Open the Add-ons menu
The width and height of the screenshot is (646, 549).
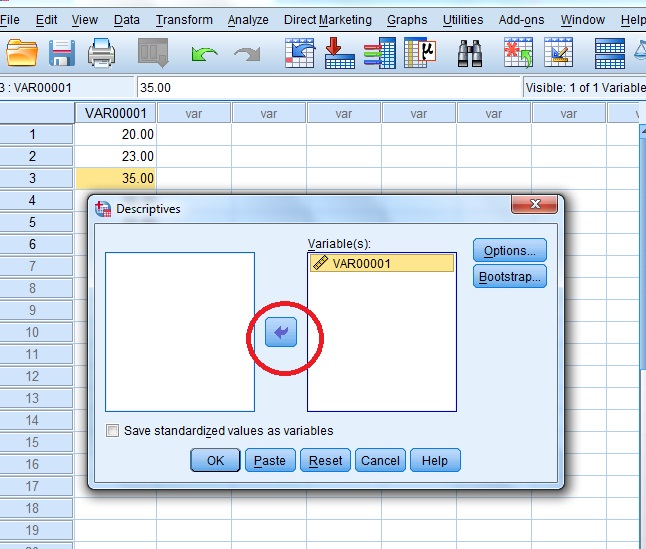pos(521,20)
